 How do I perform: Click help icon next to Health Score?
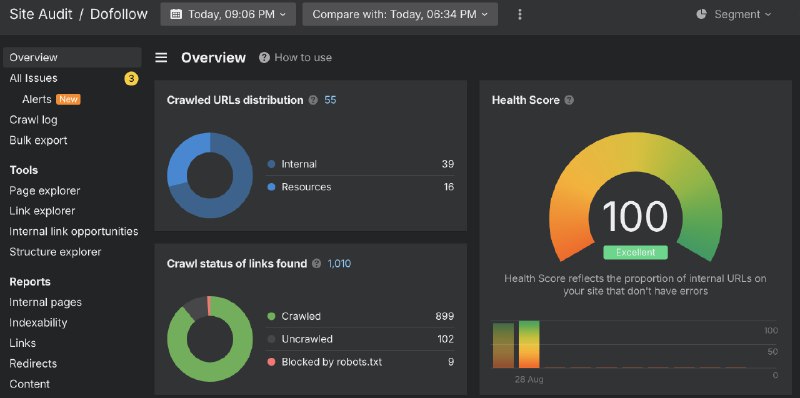(x=569, y=101)
